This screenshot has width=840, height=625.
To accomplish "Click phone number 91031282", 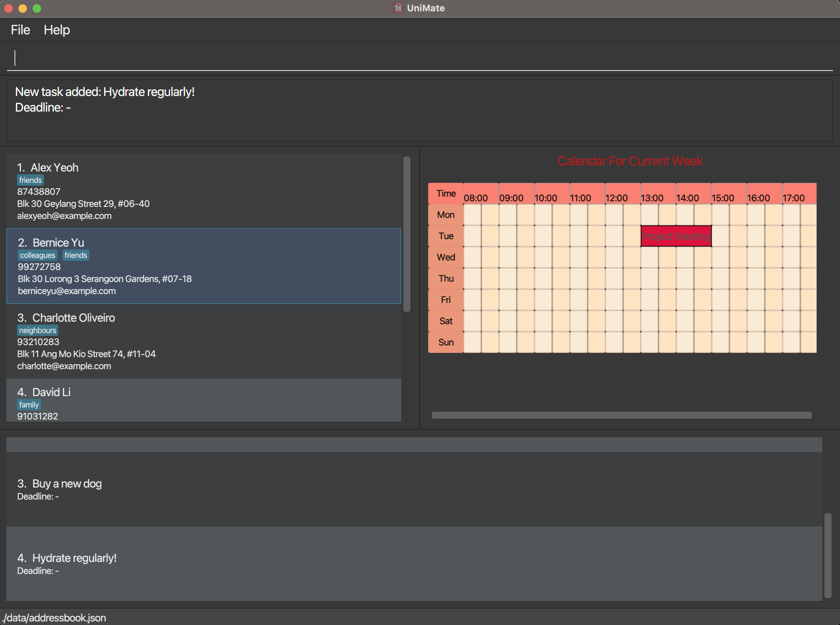I will point(38,416).
